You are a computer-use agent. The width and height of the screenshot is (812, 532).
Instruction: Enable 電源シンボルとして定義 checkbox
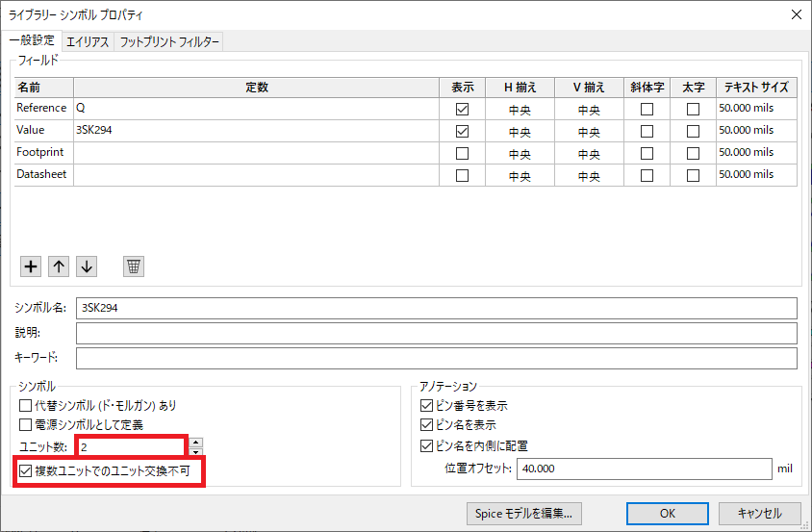point(26,424)
